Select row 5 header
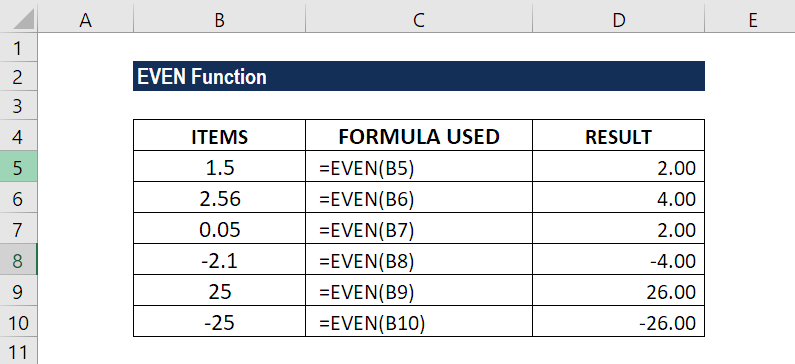The image size is (795, 364). tap(19, 166)
